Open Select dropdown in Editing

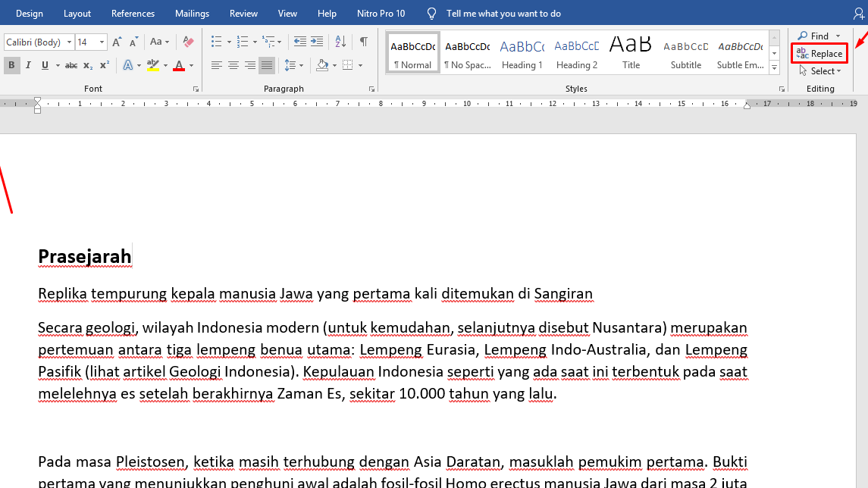point(820,71)
